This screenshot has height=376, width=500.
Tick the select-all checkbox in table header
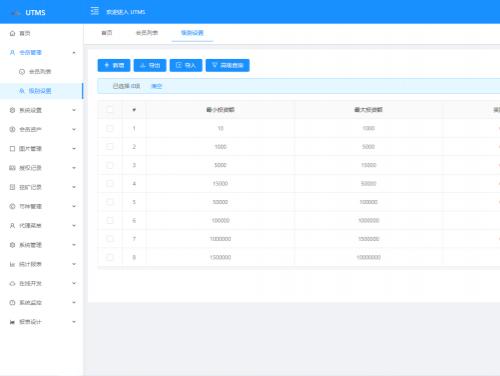(x=109, y=110)
